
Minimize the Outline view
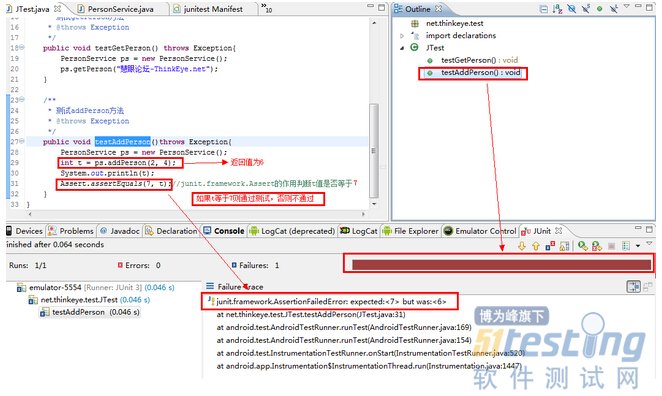638,6
